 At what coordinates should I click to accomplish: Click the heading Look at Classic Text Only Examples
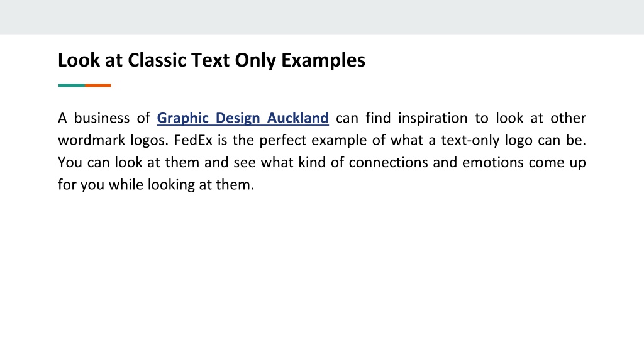point(211,60)
